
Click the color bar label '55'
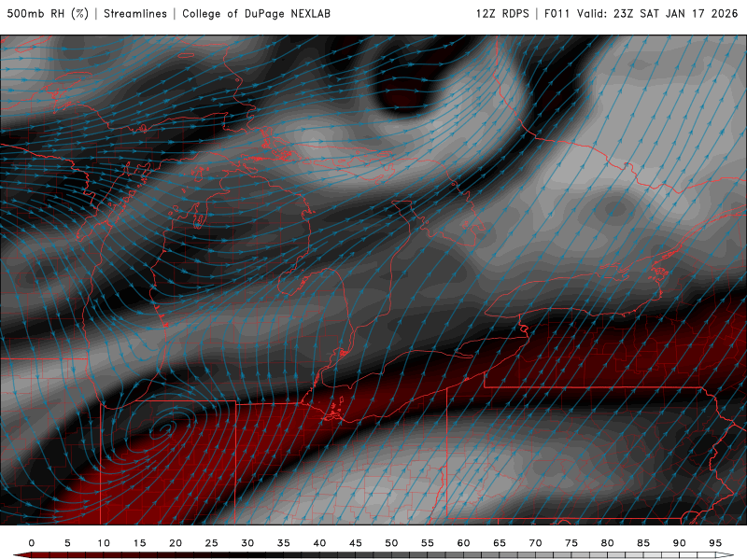tap(428, 543)
